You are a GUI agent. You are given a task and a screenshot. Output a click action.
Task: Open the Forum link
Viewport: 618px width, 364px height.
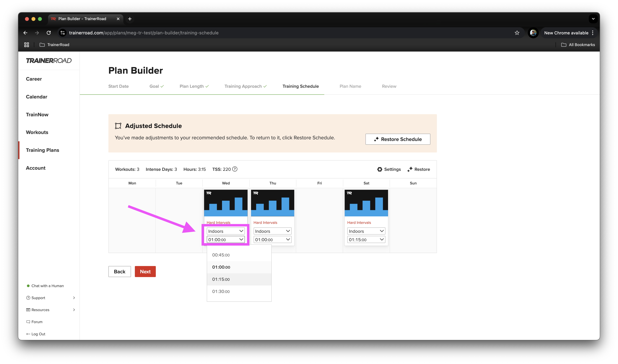[x=34, y=322]
